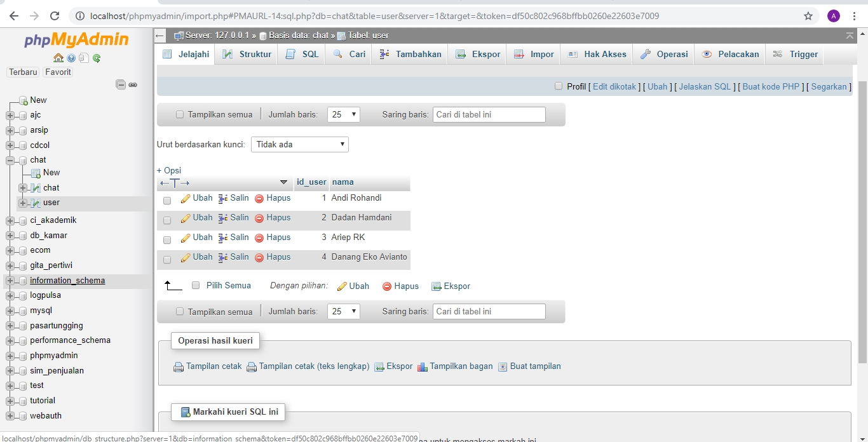This screenshot has width=868, height=442.
Task: Tick the Pilih Semua checkbox
Action: (x=196, y=286)
